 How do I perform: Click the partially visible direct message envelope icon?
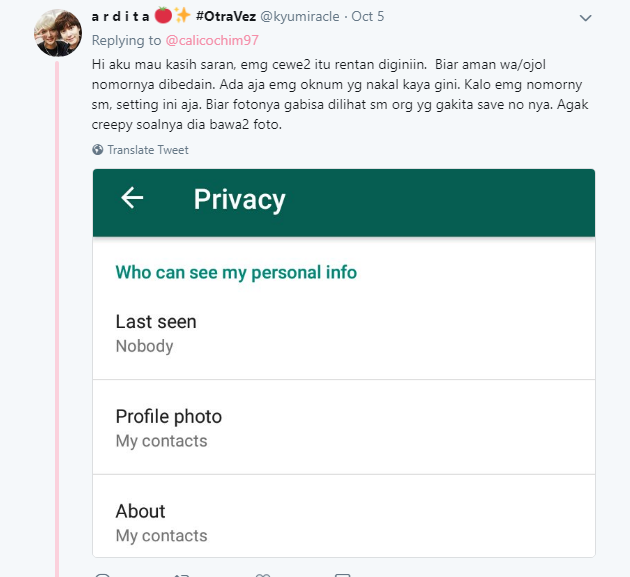click(342, 575)
